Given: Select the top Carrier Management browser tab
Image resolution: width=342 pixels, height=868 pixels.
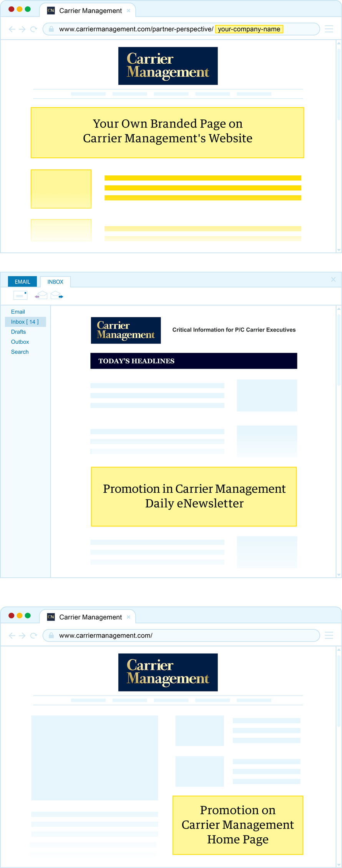Looking at the screenshot, I should tap(88, 10).
